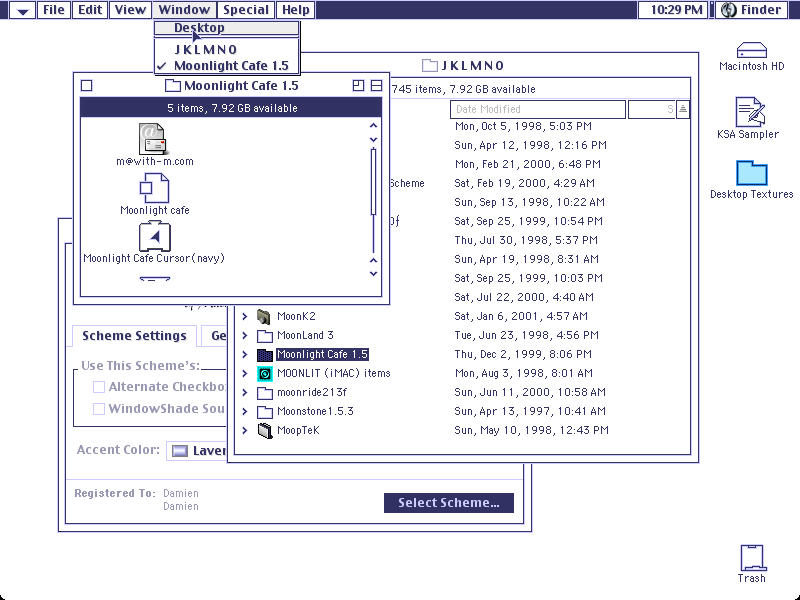Click the MoopTeK item icon
Image resolution: width=800 pixels, height=600 pixels.
click(264, 431)
